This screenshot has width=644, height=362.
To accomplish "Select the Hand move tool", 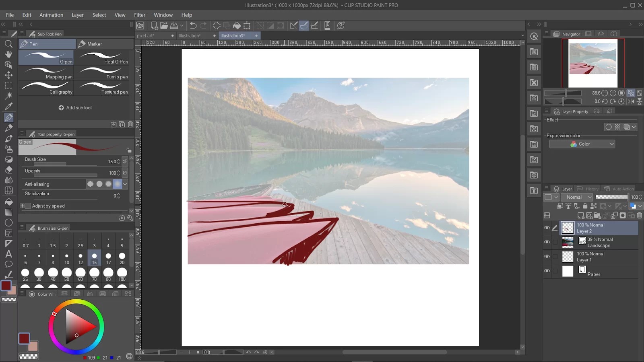I will coord(8,54).
